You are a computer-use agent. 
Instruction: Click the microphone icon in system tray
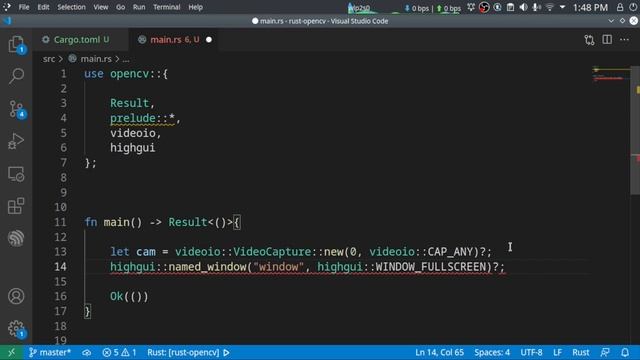pyautogui.click(x=536, y=7)
